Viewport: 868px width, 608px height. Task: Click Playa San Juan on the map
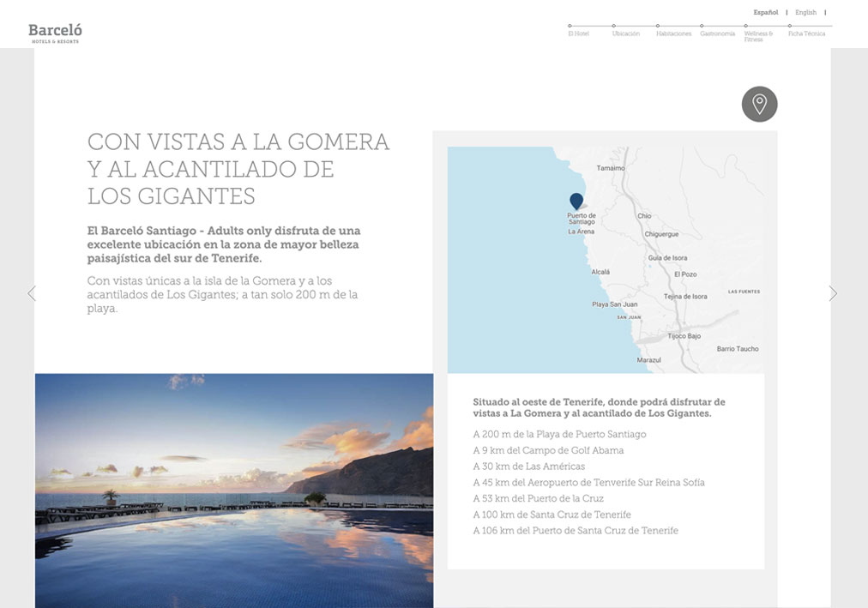(614, 304)
